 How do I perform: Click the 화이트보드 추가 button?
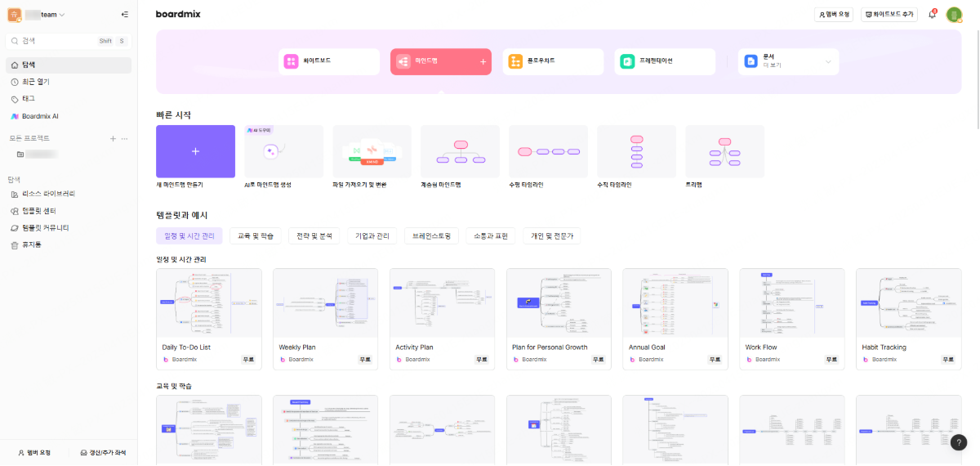pos(889,15)
